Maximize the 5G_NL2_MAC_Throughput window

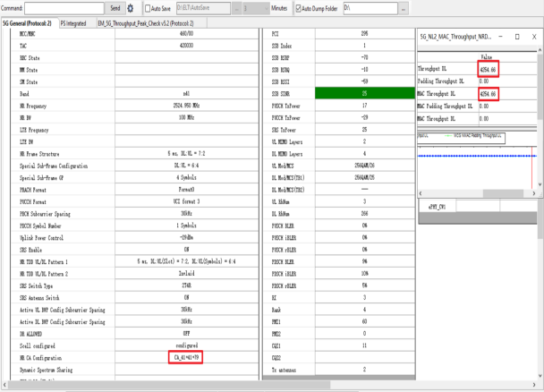tap(517, 38)
